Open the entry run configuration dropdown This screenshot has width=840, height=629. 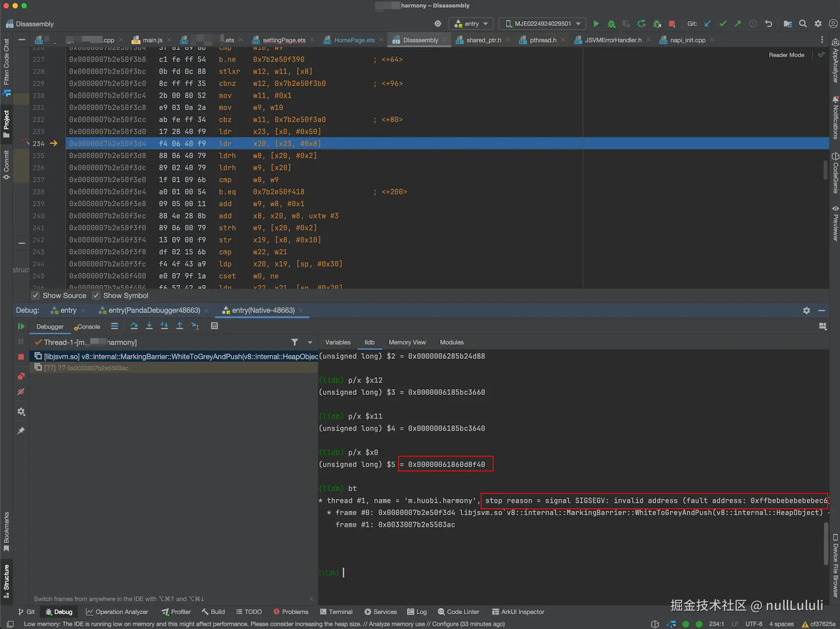coord(472,24)
